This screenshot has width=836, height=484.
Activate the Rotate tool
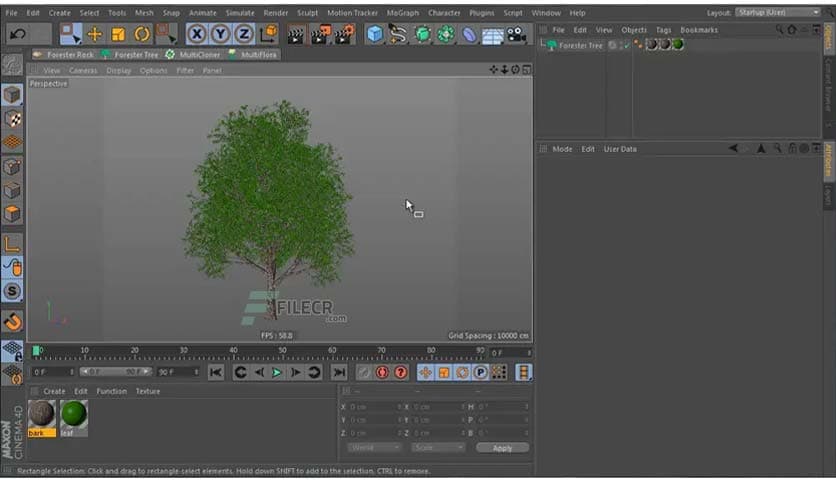click(x=142, y=34)
